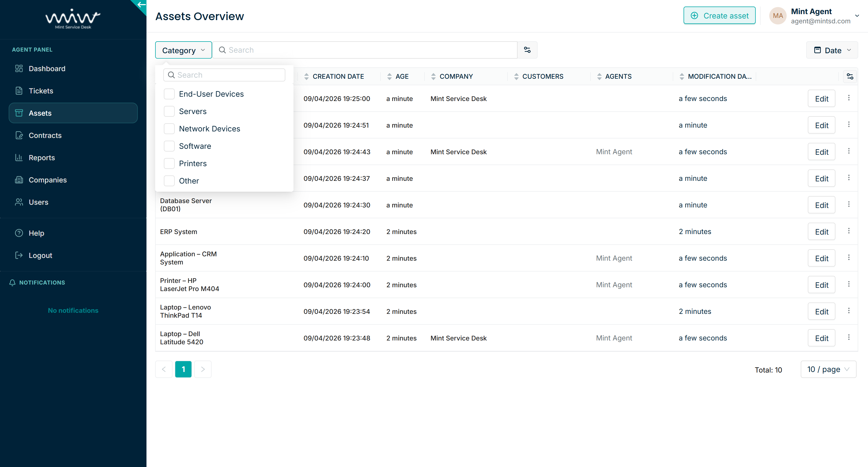
Task: Open Tickets in the sidebar
Action: pos(41,91)
